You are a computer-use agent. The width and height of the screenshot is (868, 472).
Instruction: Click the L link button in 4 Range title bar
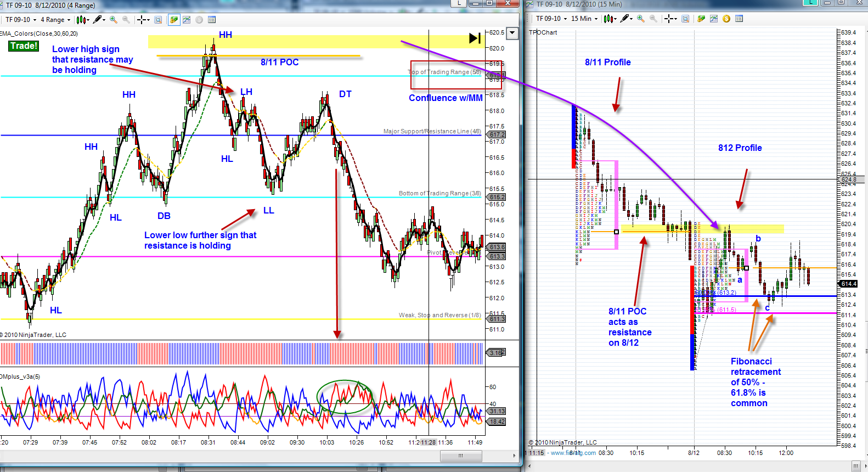(x=459, y=3)
